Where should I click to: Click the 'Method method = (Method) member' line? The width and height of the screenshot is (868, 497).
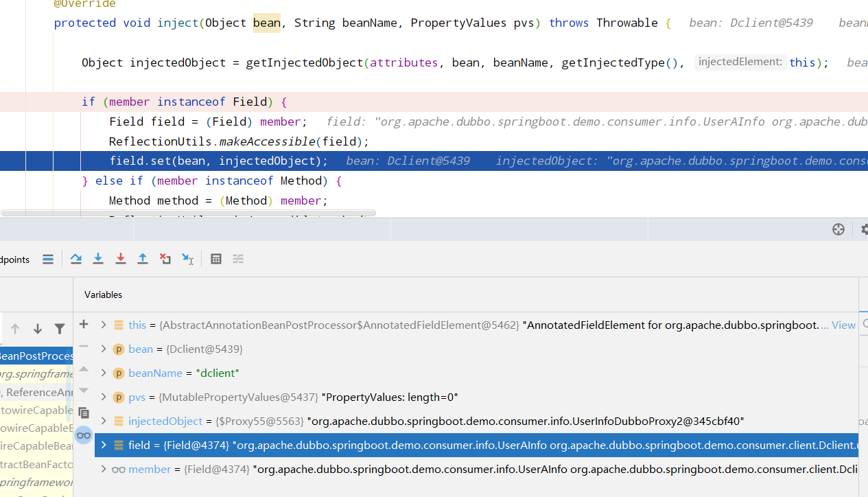[218, 200]
